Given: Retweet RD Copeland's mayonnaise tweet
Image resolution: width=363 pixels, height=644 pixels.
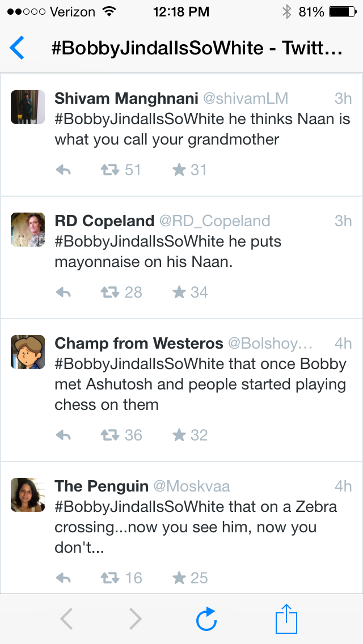Looking at the screenshot, I should 109,293.
